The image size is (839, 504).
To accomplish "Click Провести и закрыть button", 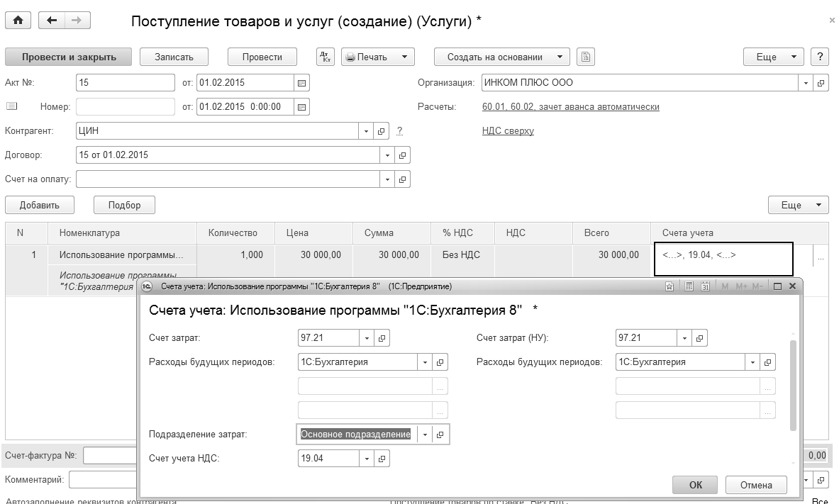I will click(x=69, y=57).
